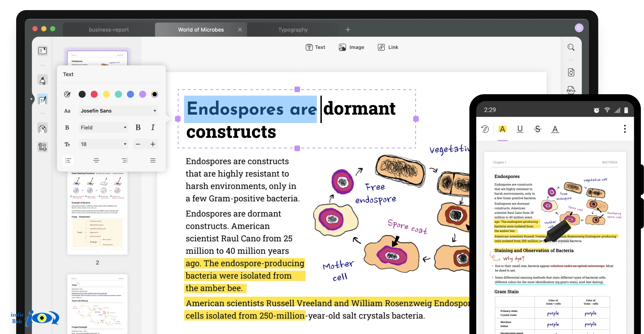
Task: Align text left
Action: (x=69, y=160)
